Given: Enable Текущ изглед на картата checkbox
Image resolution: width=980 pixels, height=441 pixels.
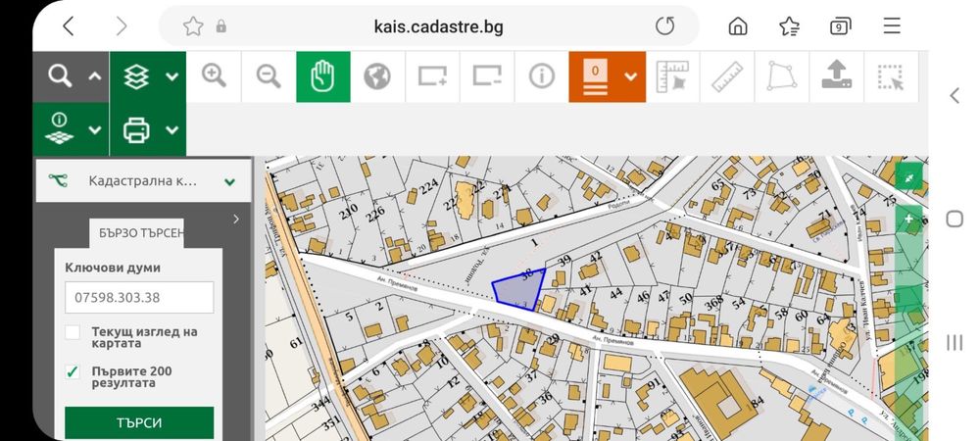Looking at the screenshot, I should coord(73,331).
